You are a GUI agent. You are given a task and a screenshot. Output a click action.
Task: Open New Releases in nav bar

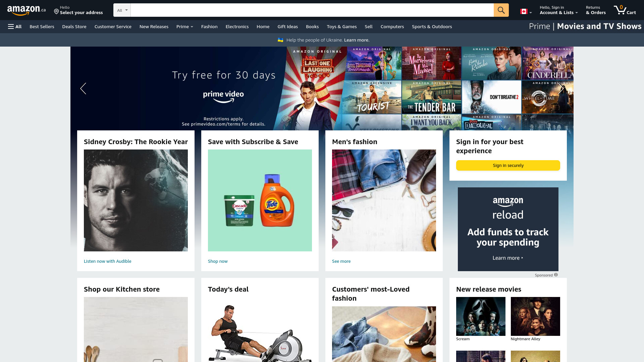pos(154,26)
